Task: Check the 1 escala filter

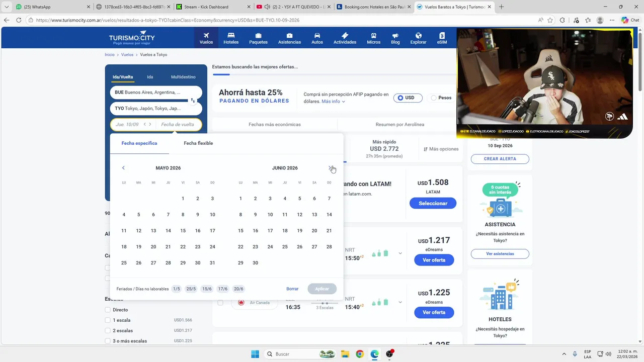Action: pyautogui.click(x=108, y=320)
